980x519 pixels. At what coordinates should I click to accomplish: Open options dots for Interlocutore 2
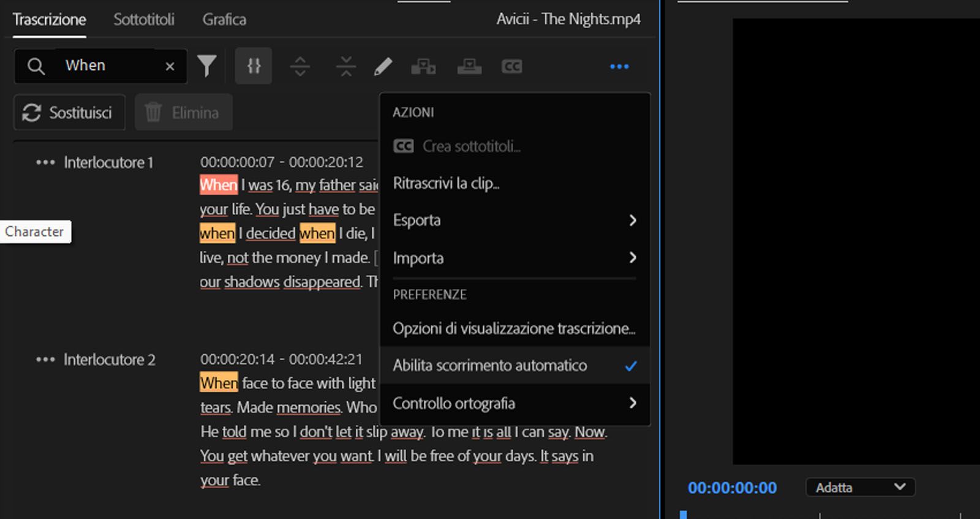coord(45,359)
